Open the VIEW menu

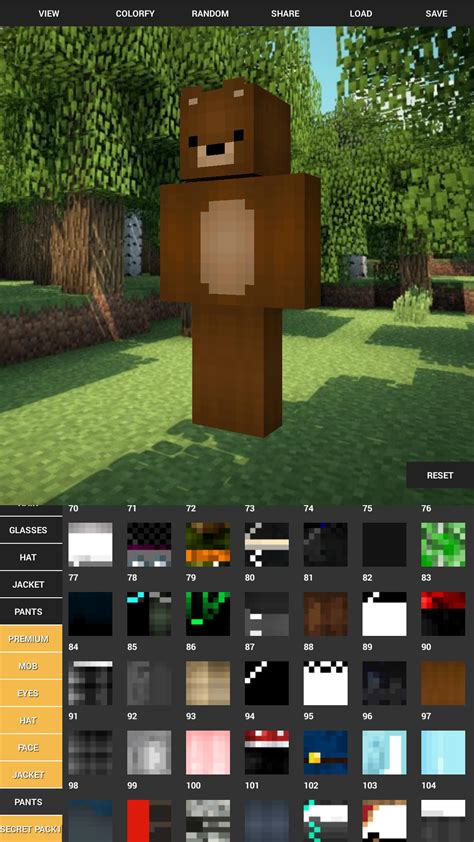[49, 13]
